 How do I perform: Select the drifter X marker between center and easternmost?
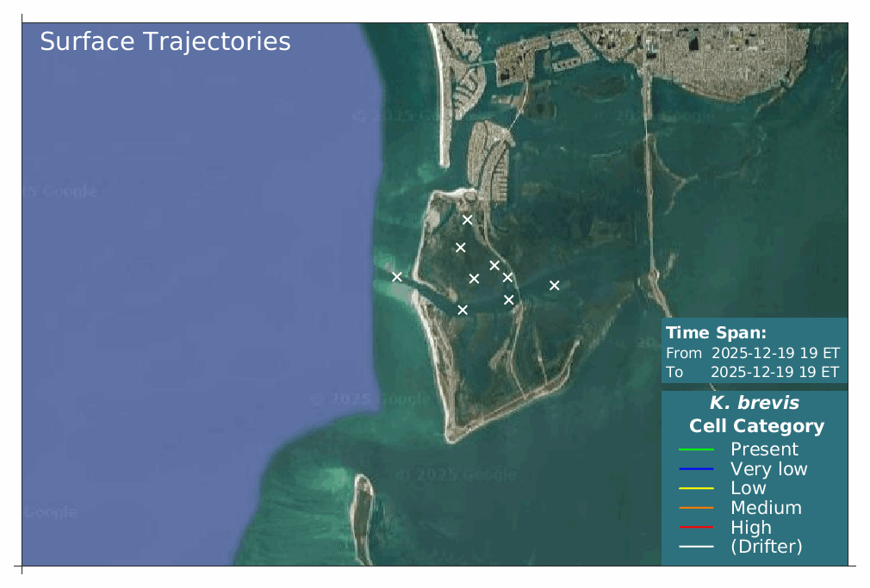pyautogui.click(x=509, y=278)
